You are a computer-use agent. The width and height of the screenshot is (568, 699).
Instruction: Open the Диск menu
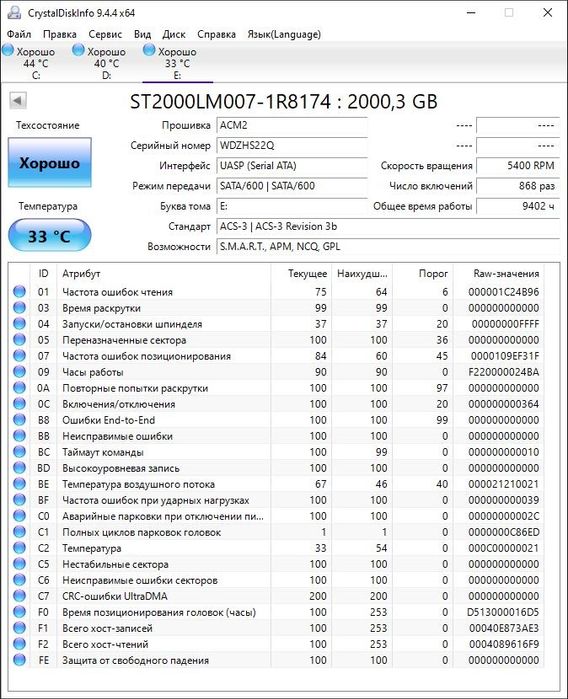point(174,34)
